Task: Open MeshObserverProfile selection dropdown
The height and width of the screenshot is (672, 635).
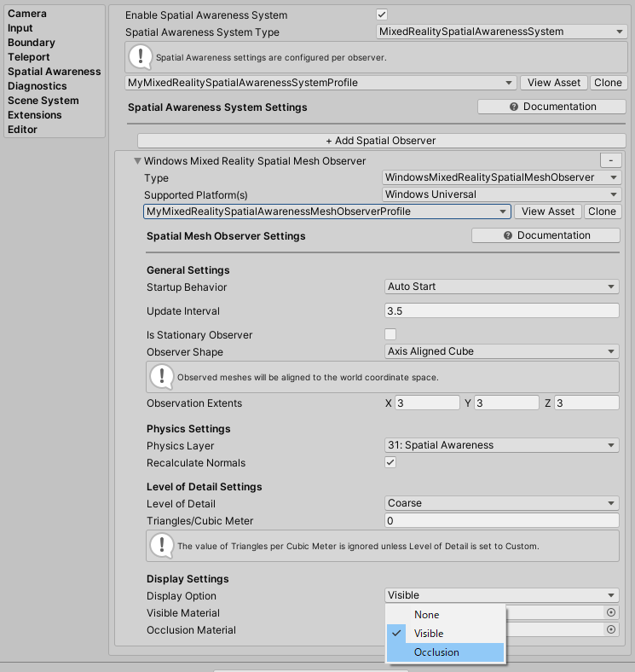Action: point(327,211)
